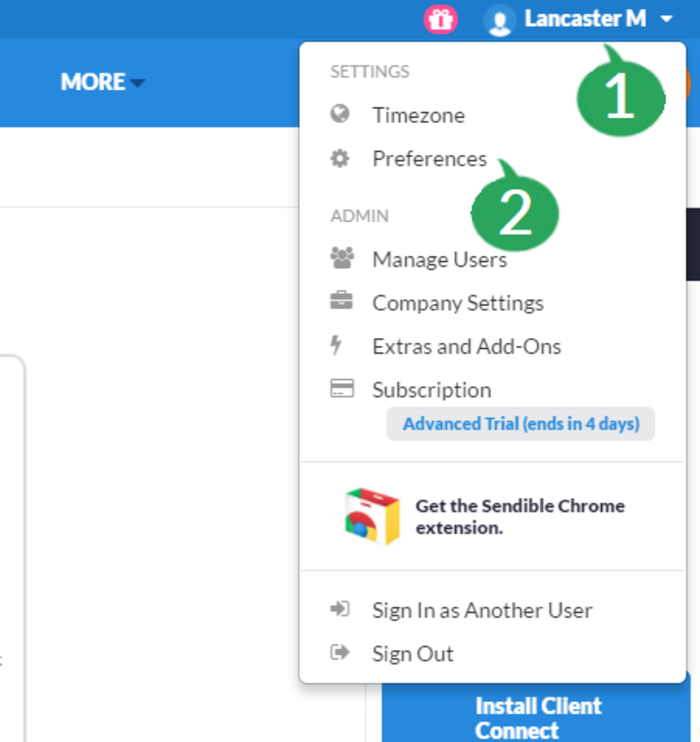
Task: Click the Timezone globe icon
Action: (340, 114)
